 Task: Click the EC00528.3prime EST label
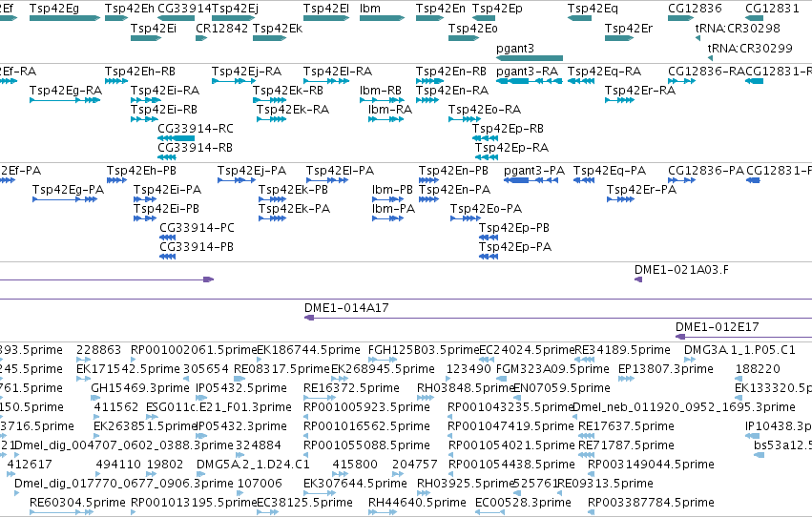click(523, 503)
